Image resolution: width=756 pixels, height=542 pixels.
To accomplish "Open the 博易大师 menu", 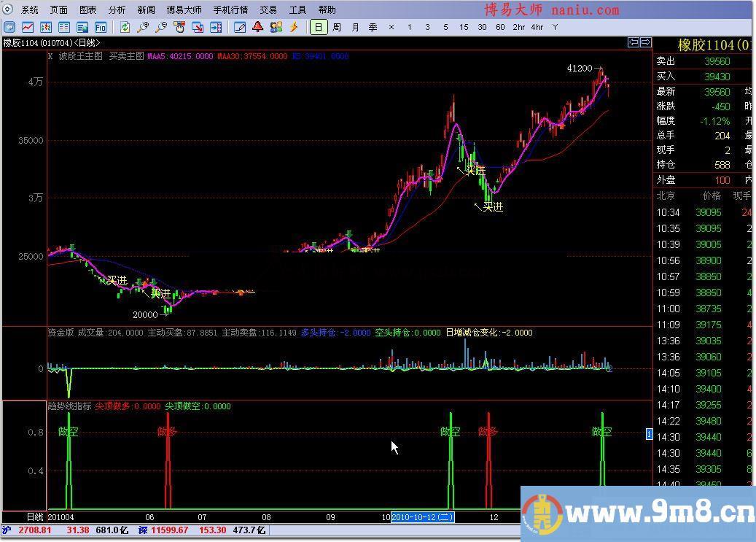I will pos(184,10).
